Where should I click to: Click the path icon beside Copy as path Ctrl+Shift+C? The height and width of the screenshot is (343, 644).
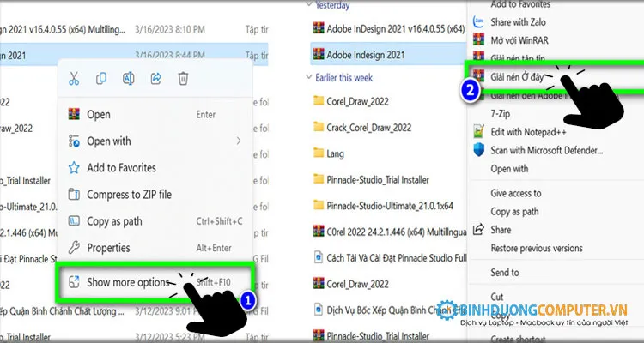[x=74, y=221]
